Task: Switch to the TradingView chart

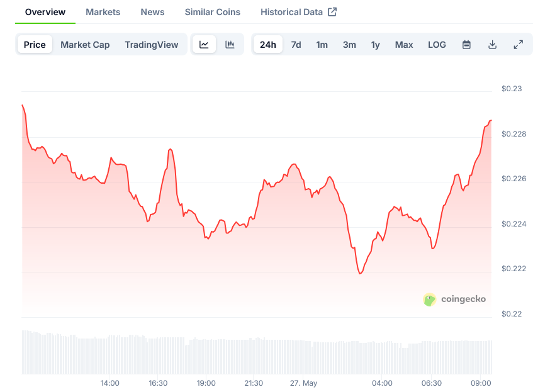Action: click(151, 45)
